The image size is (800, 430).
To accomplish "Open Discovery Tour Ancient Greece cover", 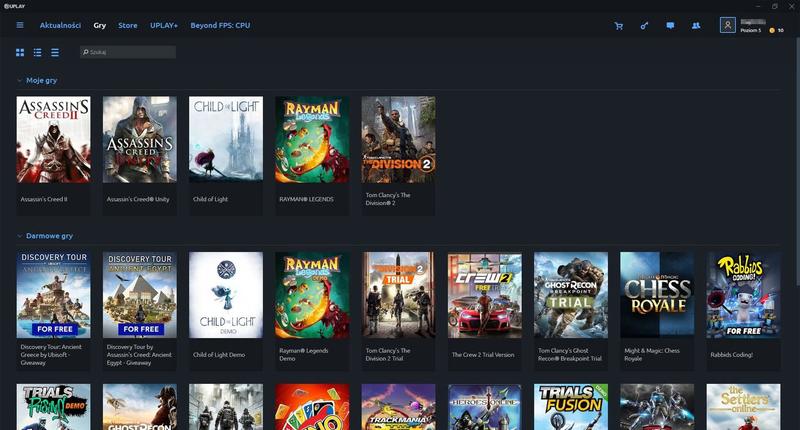I will pyautogui.click(x=54, y=295).
